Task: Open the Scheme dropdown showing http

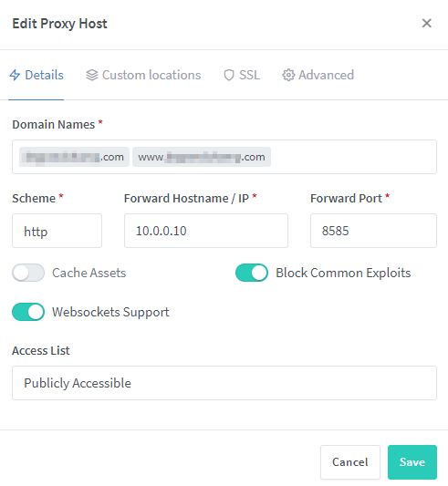Action: pyautogui.click(x=57, y=231)
